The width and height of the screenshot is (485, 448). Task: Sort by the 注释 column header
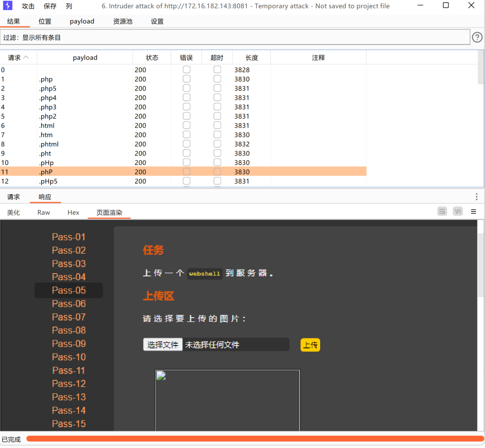(x=318, y=57)
